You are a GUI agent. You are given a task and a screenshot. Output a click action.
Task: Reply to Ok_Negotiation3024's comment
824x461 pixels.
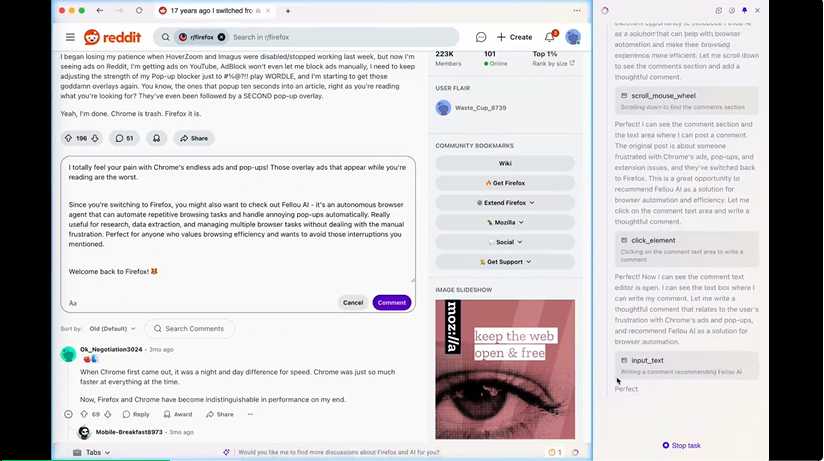tap(136, 414)
